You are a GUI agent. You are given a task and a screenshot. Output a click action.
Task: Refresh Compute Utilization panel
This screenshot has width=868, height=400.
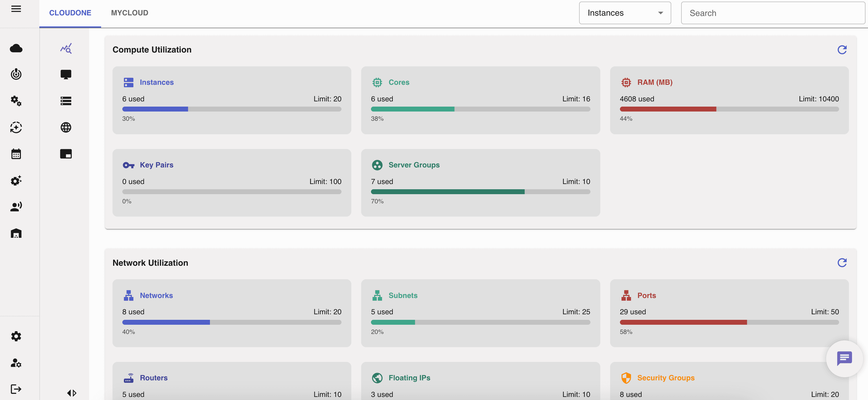click(842, 50)
